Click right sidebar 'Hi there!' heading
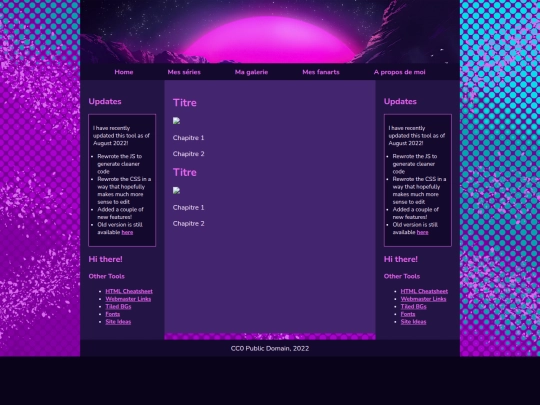Image resolution: width=540 pixels, height=405 pixels. click(x=401, y=259)
